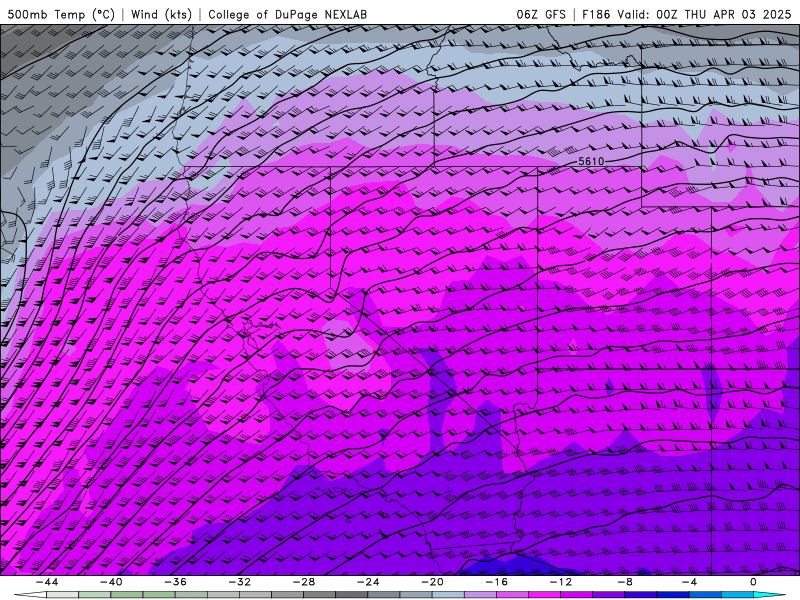Select the '-4' colorbar tick label
The width and height of the screenshot is (800, 600).
pos(689,582)
